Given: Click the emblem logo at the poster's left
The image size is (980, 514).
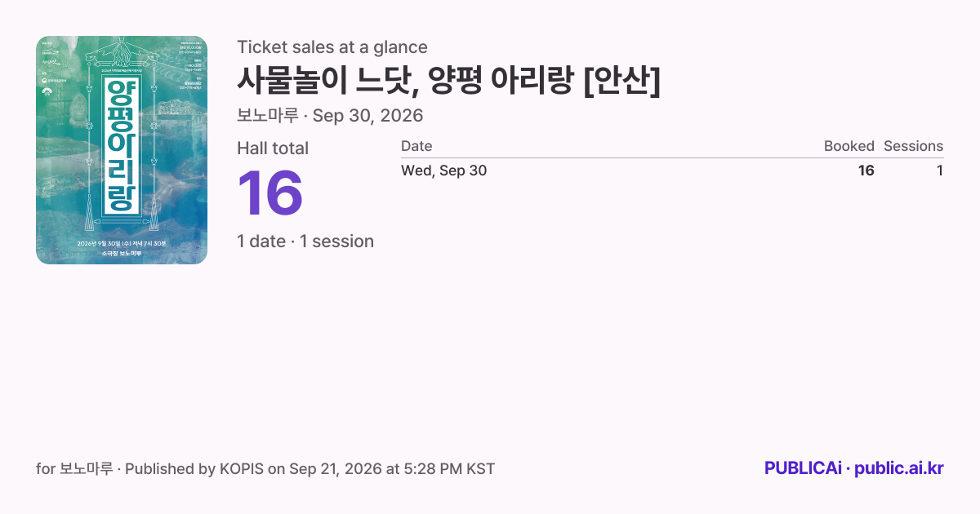Looking at the screenshot, I should [x=47, y=91].
